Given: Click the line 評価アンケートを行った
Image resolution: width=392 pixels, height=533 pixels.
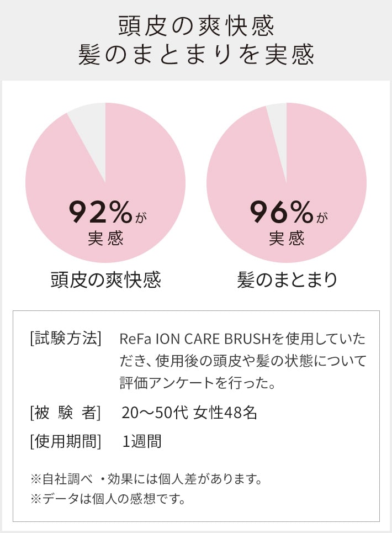Looking at the screenshot, I should [x=198, y=383].
